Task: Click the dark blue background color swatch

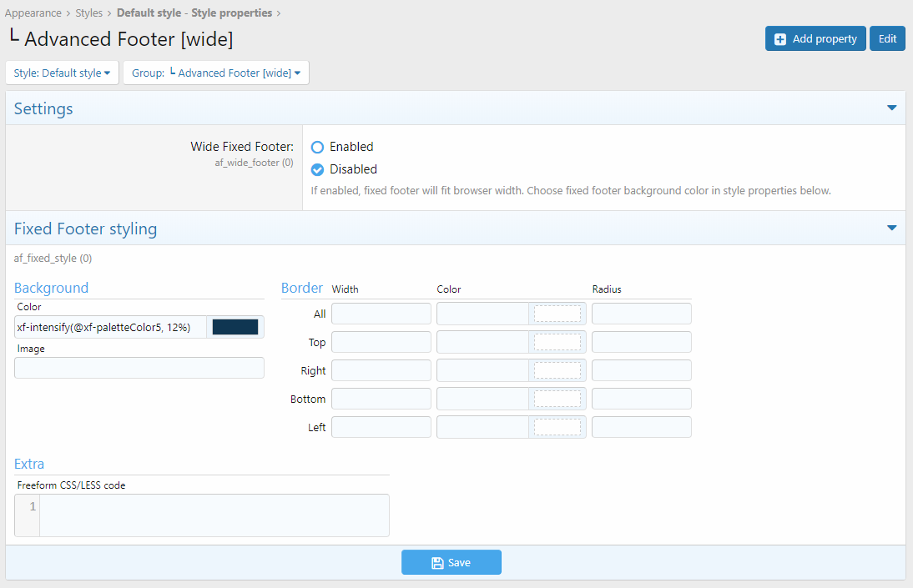Action: click(x=235, y=328)
